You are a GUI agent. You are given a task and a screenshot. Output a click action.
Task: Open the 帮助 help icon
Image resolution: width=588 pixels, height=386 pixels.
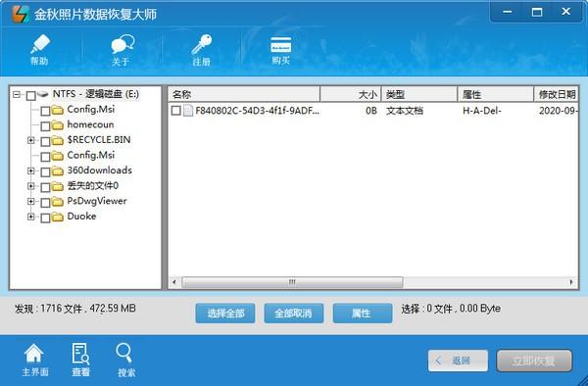[40, 44]
